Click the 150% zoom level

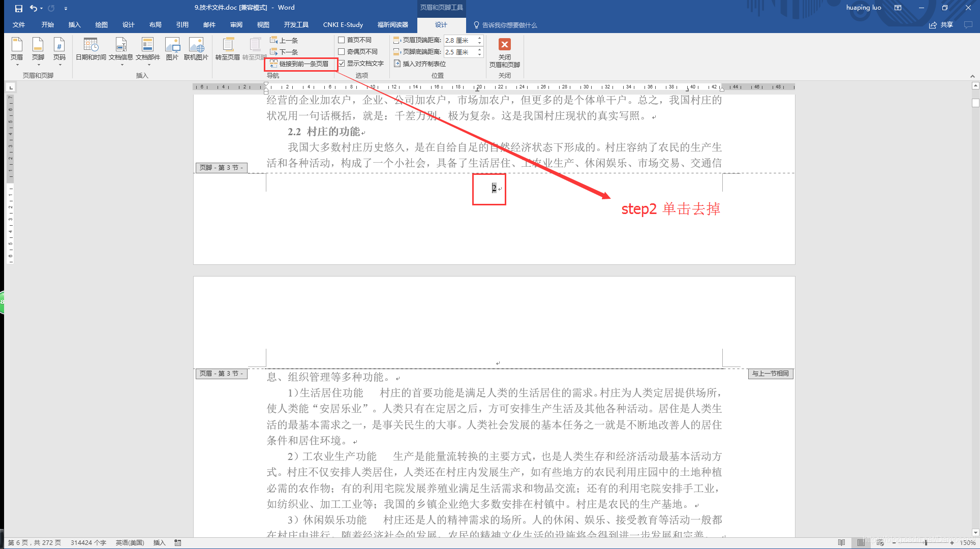[x=967, y=543]
